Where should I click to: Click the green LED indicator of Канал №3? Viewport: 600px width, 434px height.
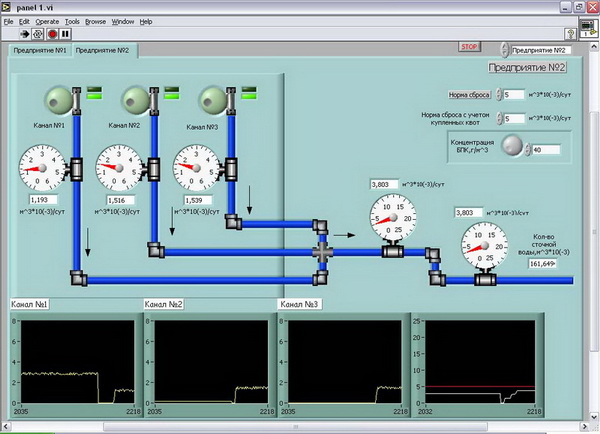(x=249, y=96)
